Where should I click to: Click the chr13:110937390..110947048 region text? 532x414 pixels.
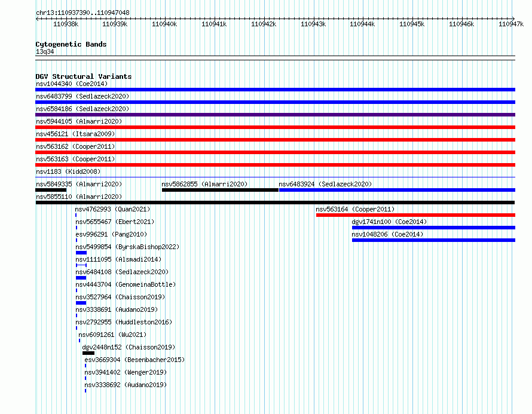click(82, 13)
